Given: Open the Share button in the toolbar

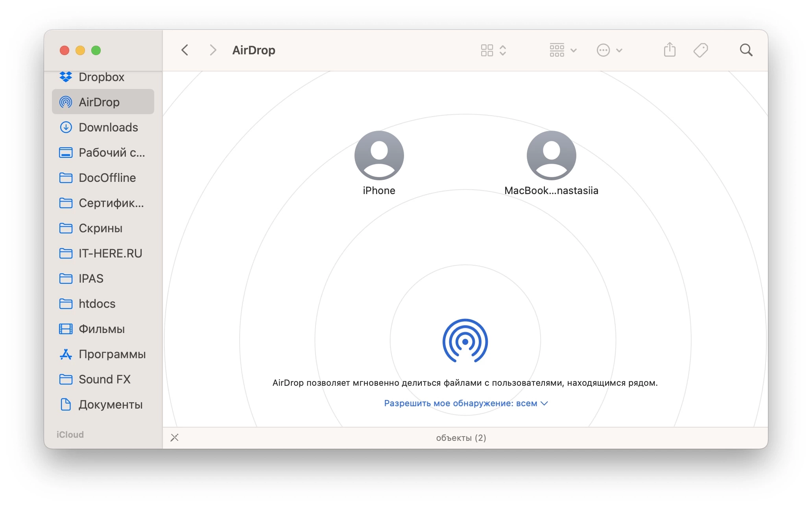Looking at the screenshot, I should coord(670,50).
